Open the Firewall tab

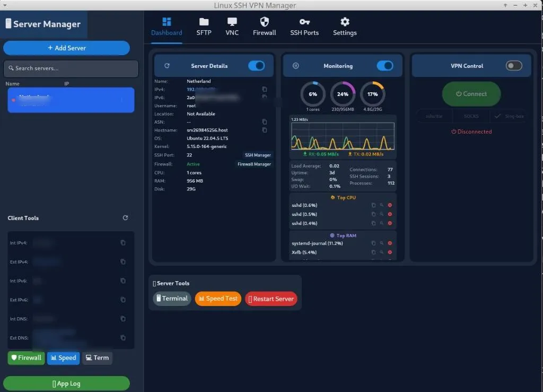264,27
